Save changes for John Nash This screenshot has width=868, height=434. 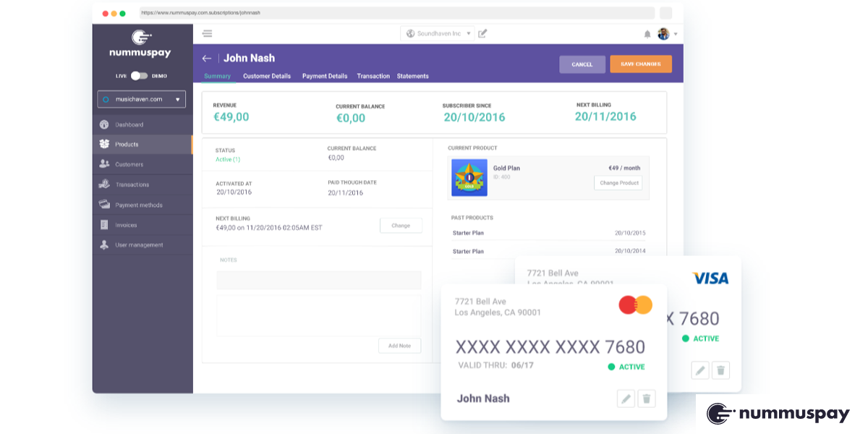click(x=640, y=64)
